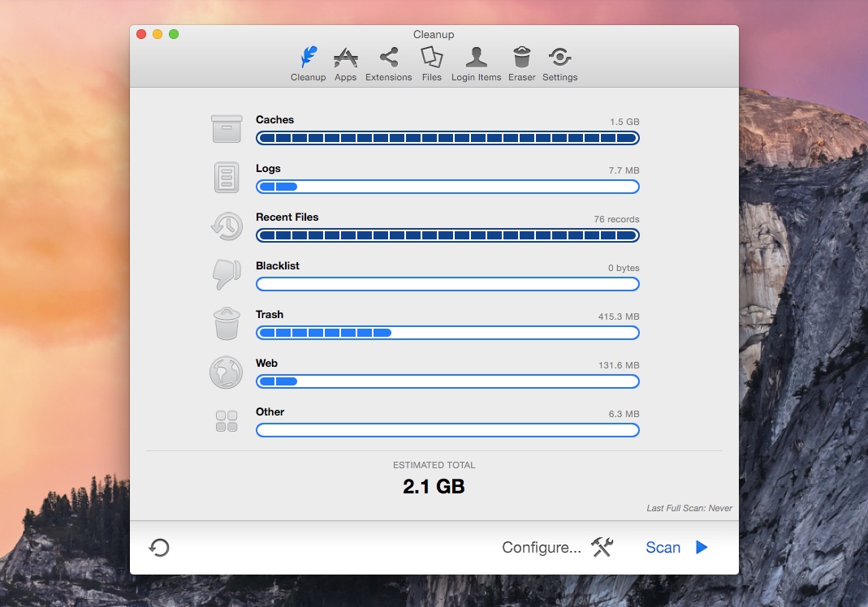Select the Logs label
The width and height of the screenshot is (868, 607).
[x=268, y=168]
